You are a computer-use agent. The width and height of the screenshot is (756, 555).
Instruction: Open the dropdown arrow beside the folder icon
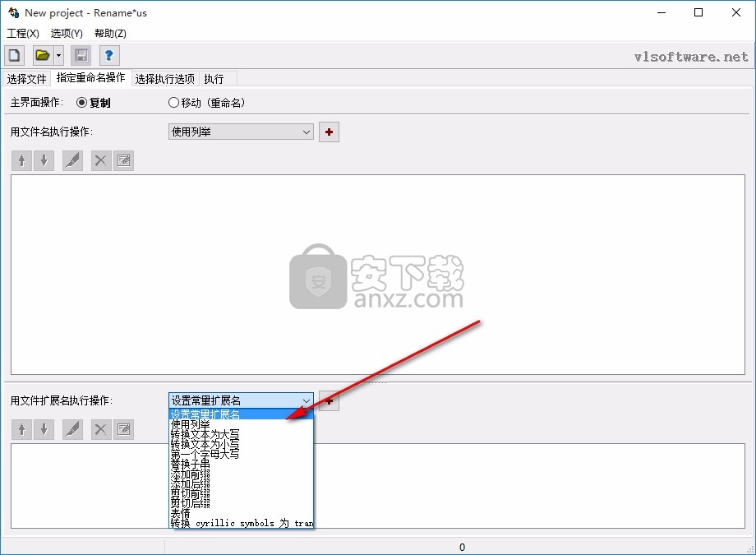(x=58, y=56)
